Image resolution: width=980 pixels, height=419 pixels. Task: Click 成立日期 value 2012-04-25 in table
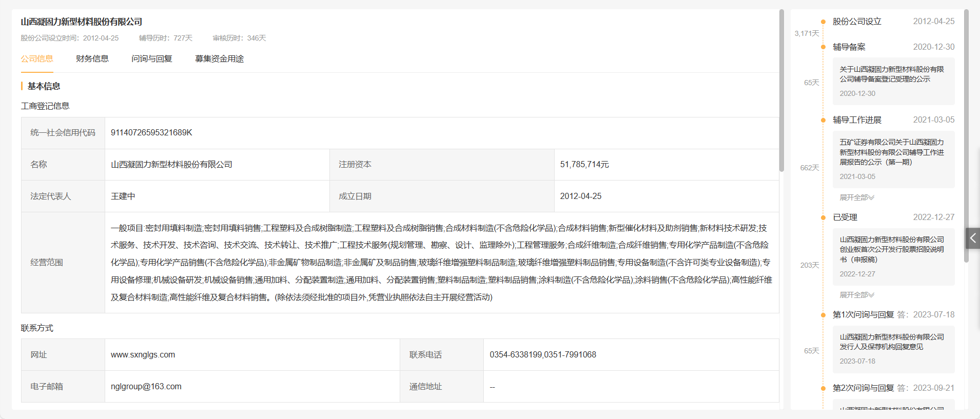[x=581, y=196]
